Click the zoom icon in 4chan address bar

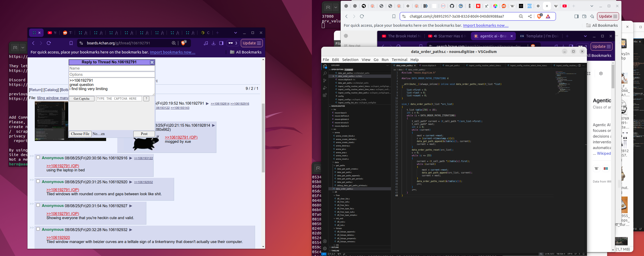click(174, 43)
